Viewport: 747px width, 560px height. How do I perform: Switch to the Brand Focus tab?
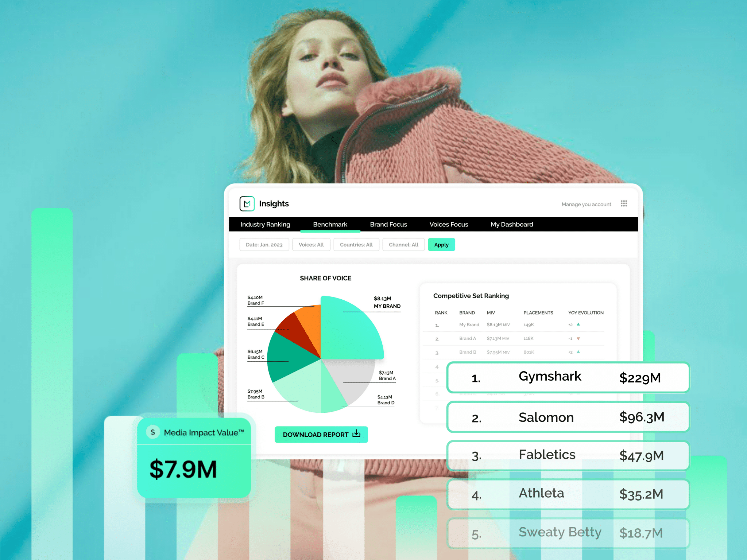(x=388, y=223)
